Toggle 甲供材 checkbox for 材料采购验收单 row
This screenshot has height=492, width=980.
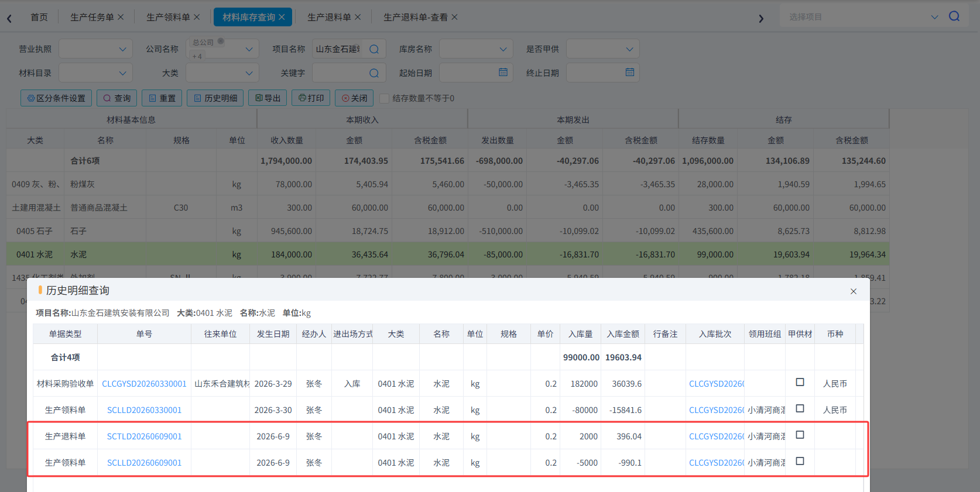[800, 382]
